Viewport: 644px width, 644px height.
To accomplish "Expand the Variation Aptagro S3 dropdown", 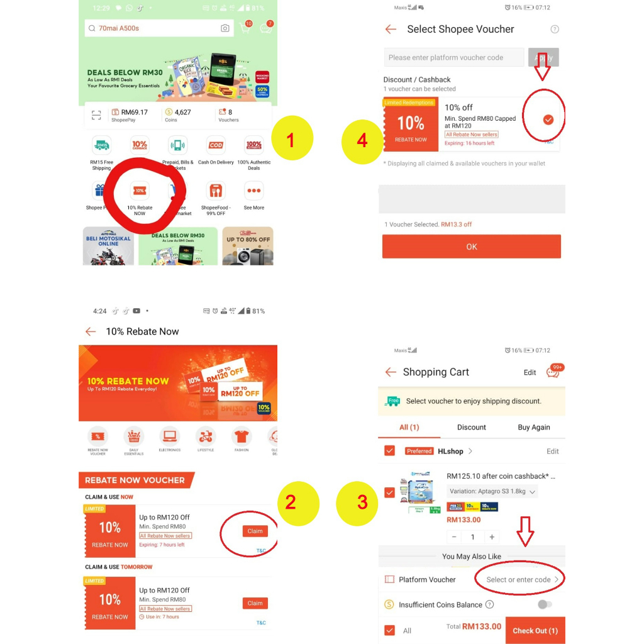I will 492,491.
